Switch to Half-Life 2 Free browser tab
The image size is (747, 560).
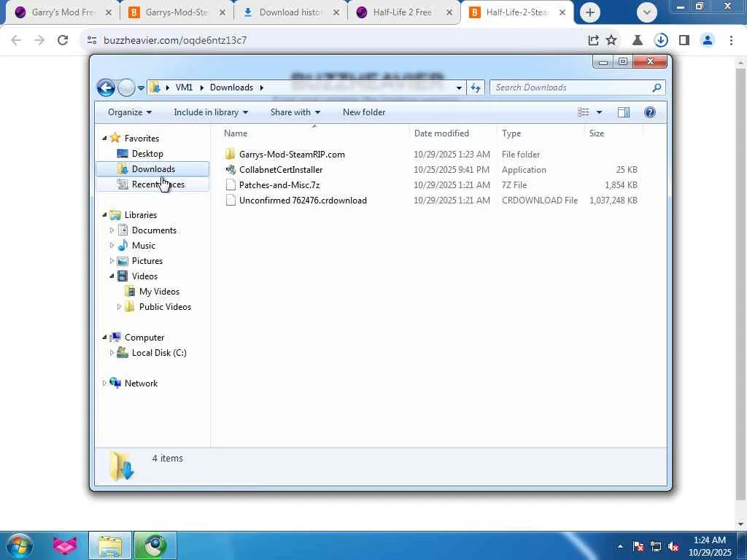(x=403, y=12)
